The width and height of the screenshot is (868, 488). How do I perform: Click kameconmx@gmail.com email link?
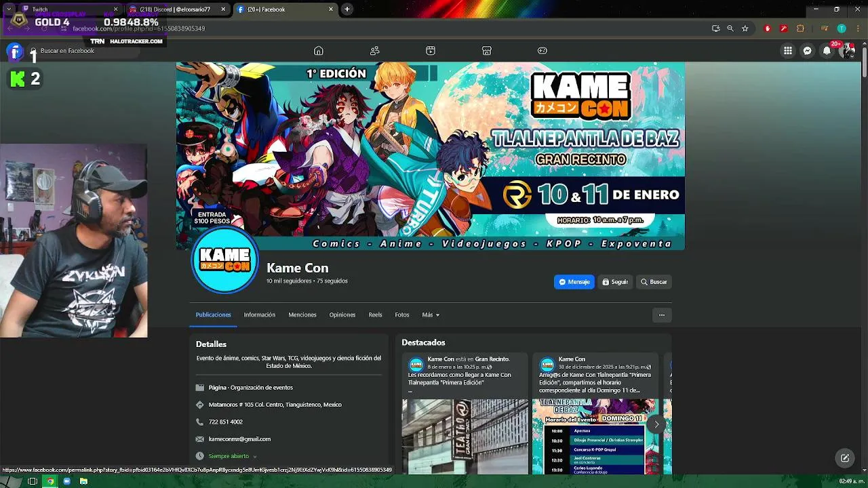pos(239,439)
